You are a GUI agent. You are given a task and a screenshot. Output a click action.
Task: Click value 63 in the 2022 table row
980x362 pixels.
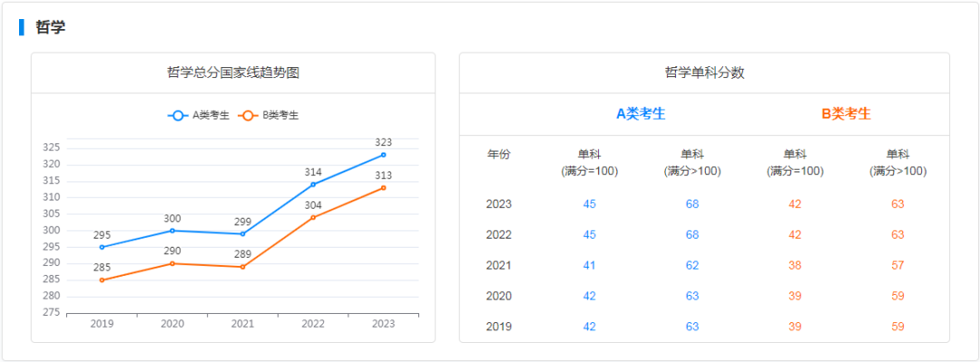click(x=898, y=234)
